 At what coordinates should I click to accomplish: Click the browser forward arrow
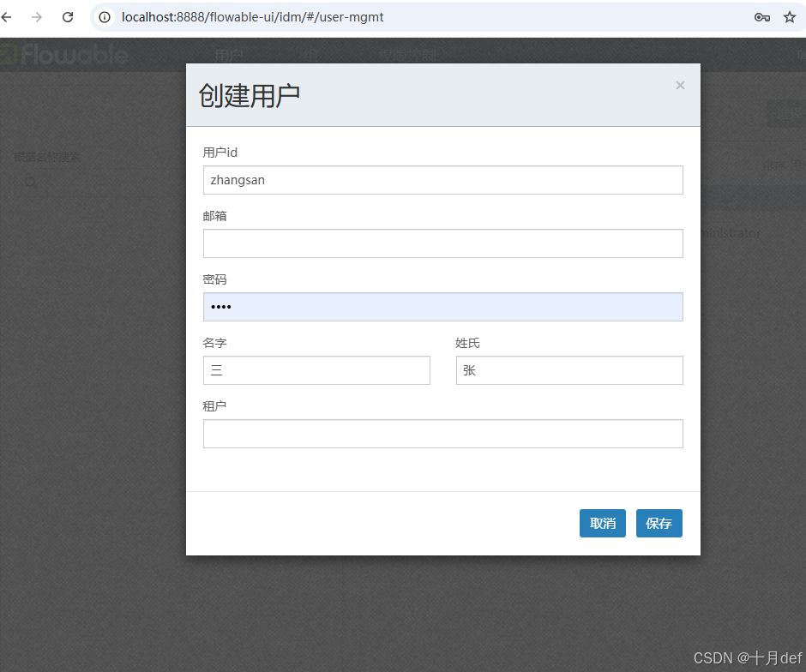[x=37, y=17]
